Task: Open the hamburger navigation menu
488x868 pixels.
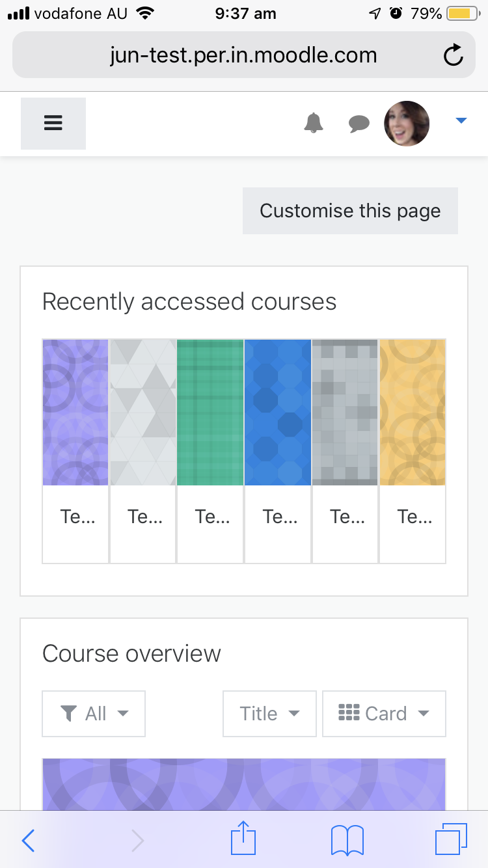Action: [53, 124]
